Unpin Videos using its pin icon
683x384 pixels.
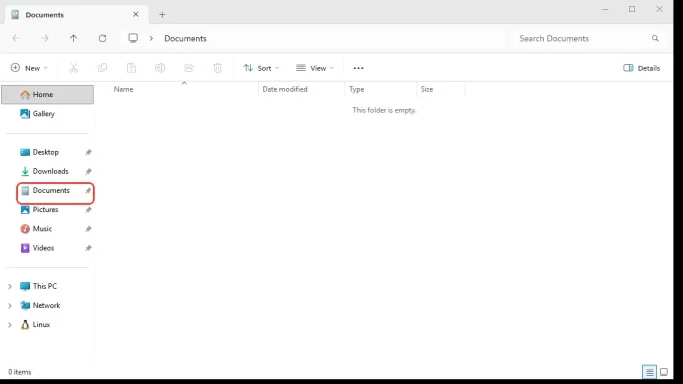point(88,248)
